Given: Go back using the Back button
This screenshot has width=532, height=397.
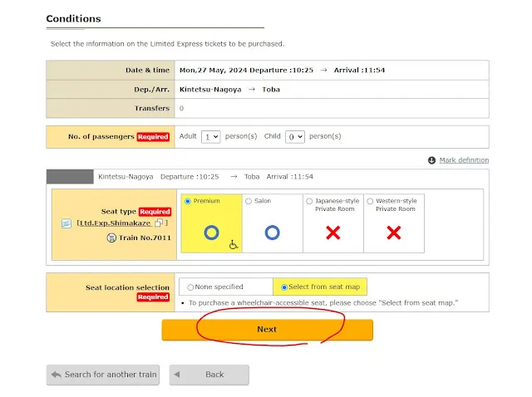Looking at the screenshot, I should 209,375.
